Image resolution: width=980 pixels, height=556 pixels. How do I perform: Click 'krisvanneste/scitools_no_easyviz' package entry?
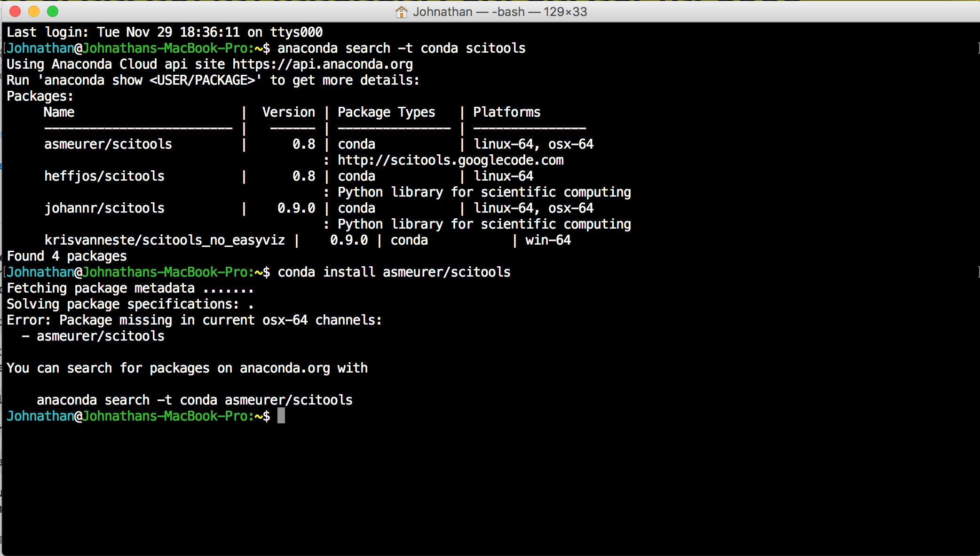pyautogui.click(x=164, y=240)
